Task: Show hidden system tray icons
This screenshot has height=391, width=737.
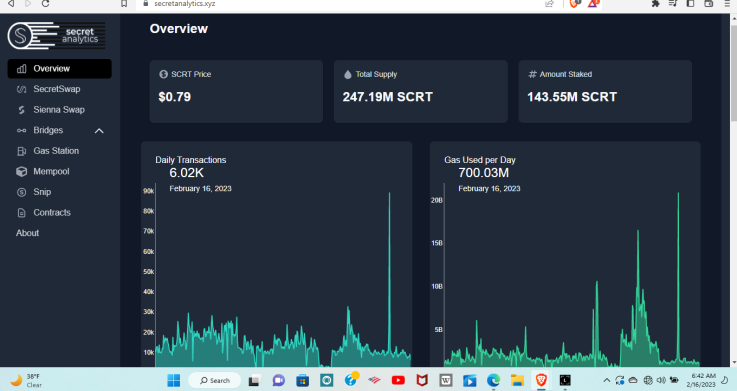Action: coord(606,380)
